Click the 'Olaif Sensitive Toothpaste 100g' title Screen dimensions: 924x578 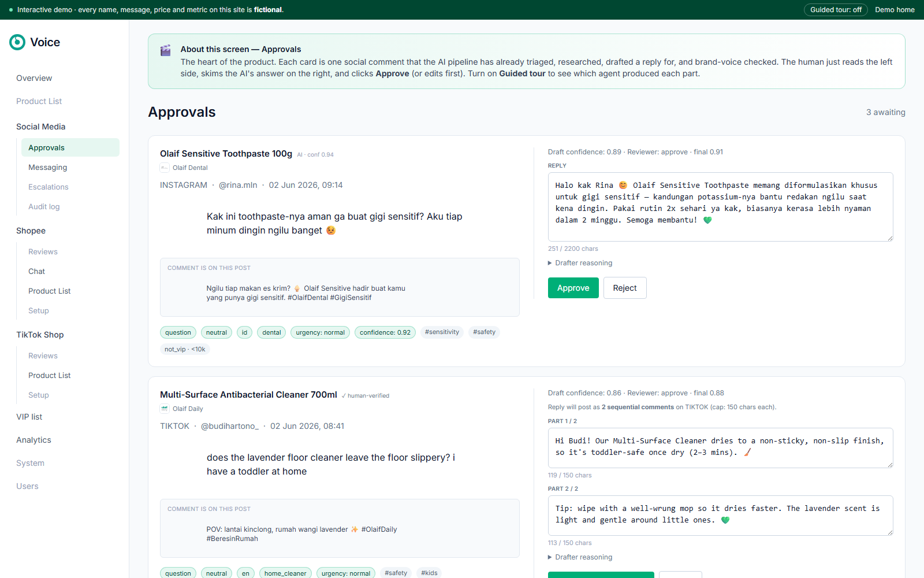tap(226, 154)
